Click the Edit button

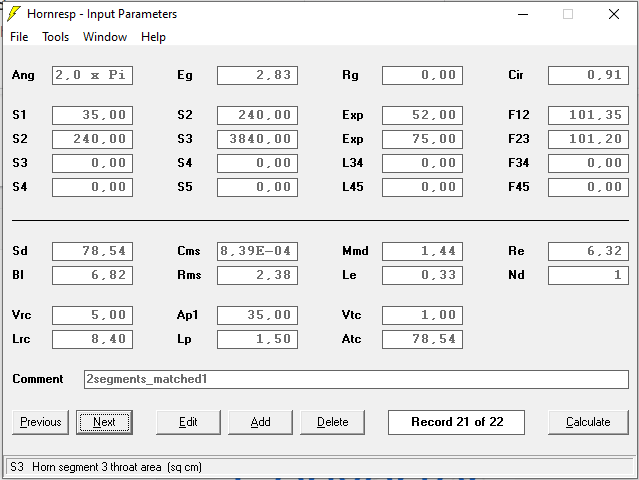[x=188, y=422]
